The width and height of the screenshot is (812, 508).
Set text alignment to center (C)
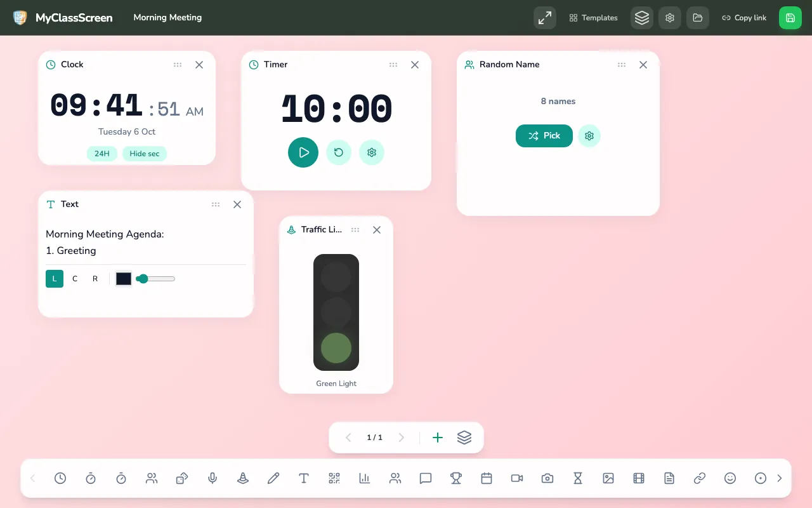pyautogui.click(x=75, y=279)
